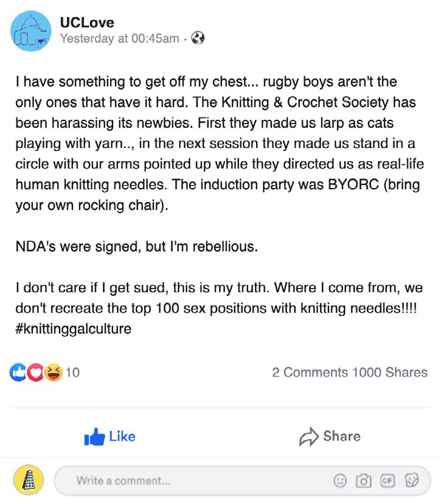Click the blue thumbs-up reaction icon
The height and width of the screenshot is (504, 441).
pyautogui.click(x=18, y=372)
